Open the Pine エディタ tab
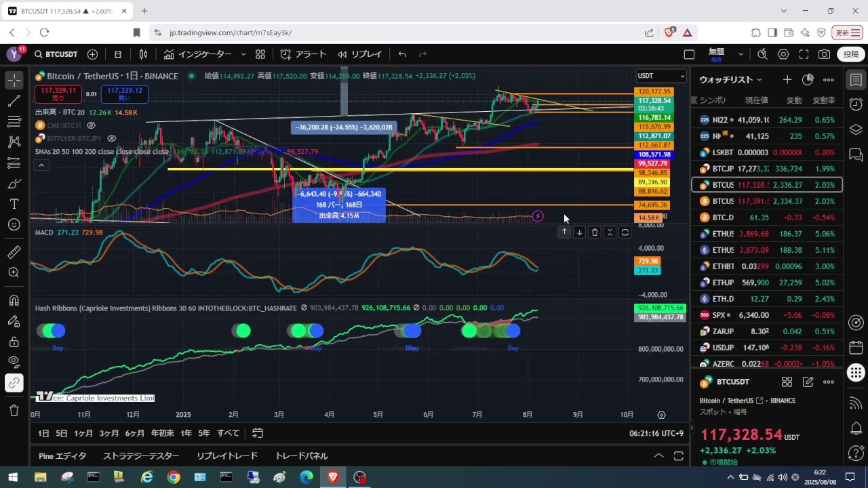The width and height of the screenshot is (868, 488). click(62, 456)
